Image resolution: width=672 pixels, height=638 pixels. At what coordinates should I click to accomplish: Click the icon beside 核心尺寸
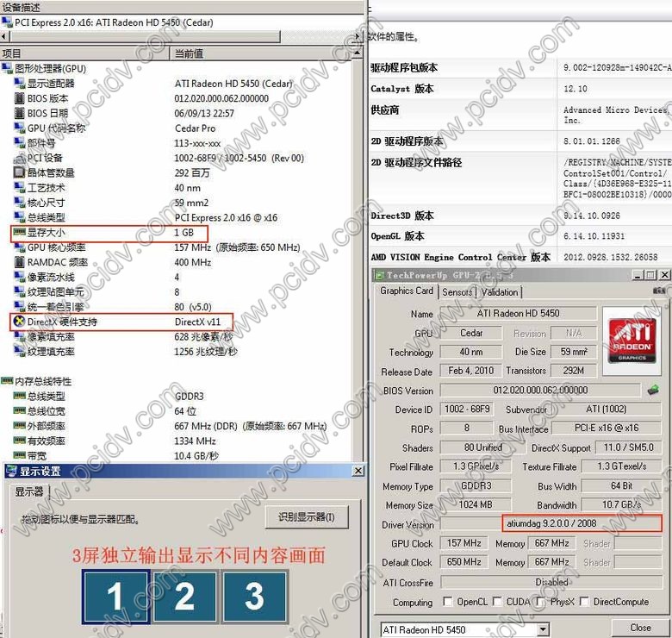[19, 203]
